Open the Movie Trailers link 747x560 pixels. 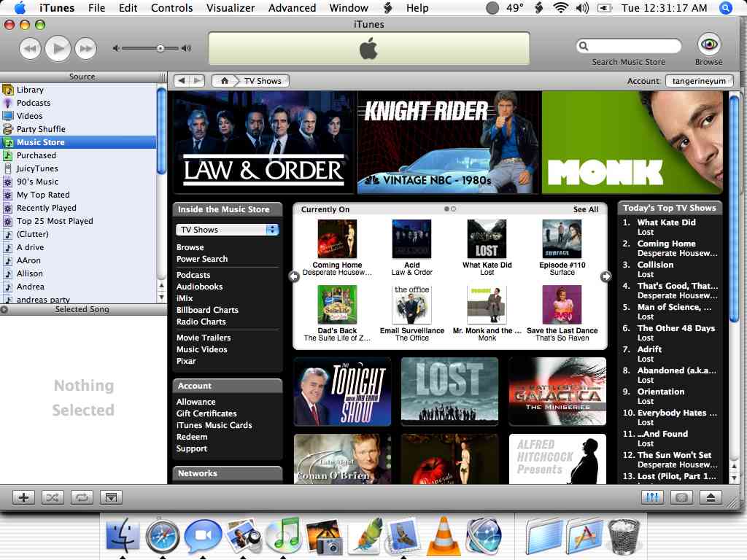point(204,338)
